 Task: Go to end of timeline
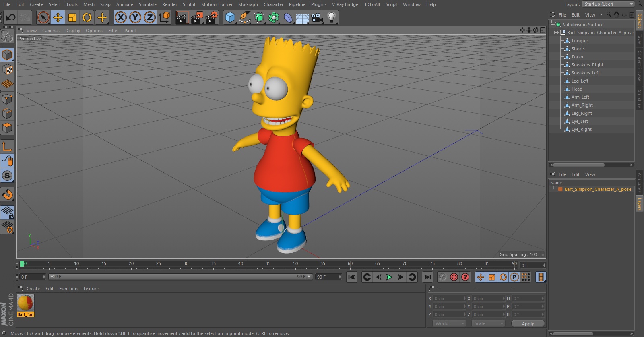click(427, 277)
